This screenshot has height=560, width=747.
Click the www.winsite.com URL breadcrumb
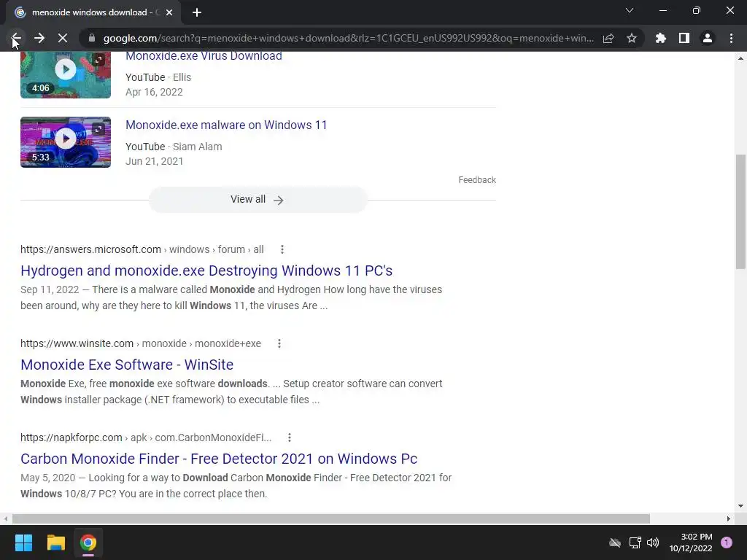pyautogui.click(x=141, y=343)
